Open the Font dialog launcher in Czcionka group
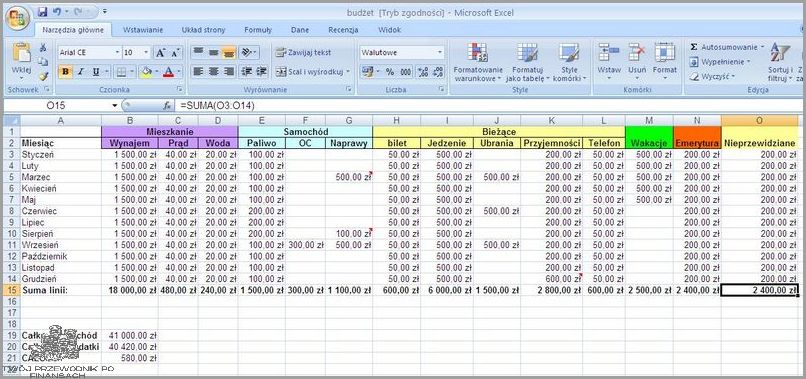This screenshot has height=379, width=806. pos(179,89)
